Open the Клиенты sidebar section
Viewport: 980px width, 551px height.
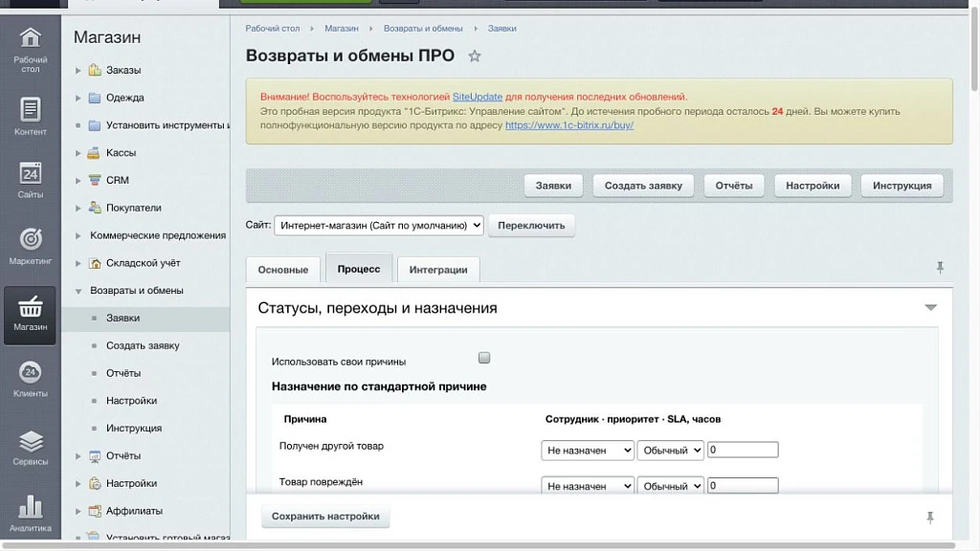coord(30,379)
